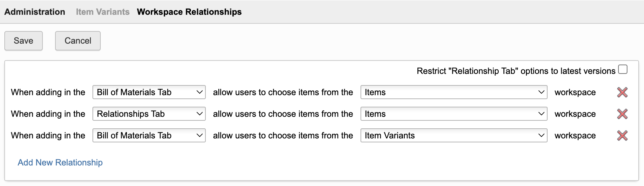
Task: Expand the Item Variants workspace dropdown
Action: click(x=453, y=136)
